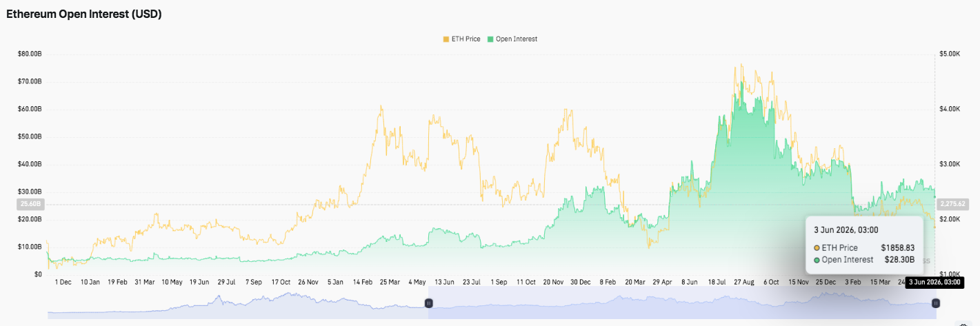Click the $10.00B left axis label
Screen dimensions: 980x326
(x=29, y=247)
